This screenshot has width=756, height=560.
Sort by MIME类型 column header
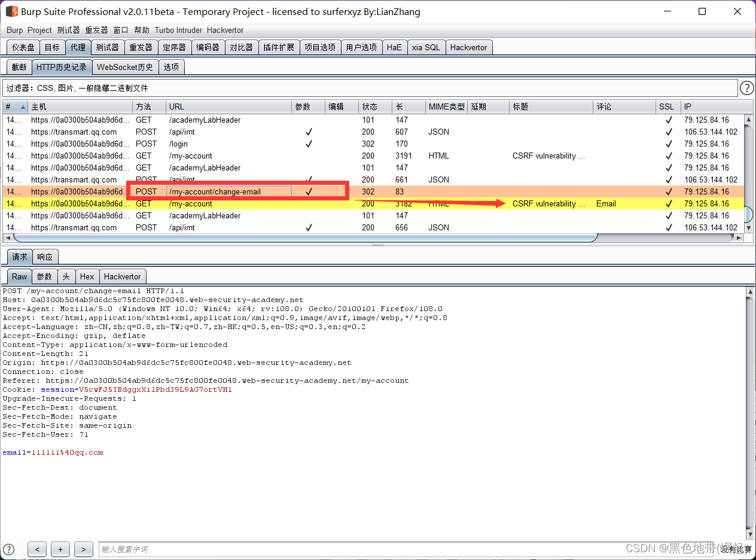(446, 106)
